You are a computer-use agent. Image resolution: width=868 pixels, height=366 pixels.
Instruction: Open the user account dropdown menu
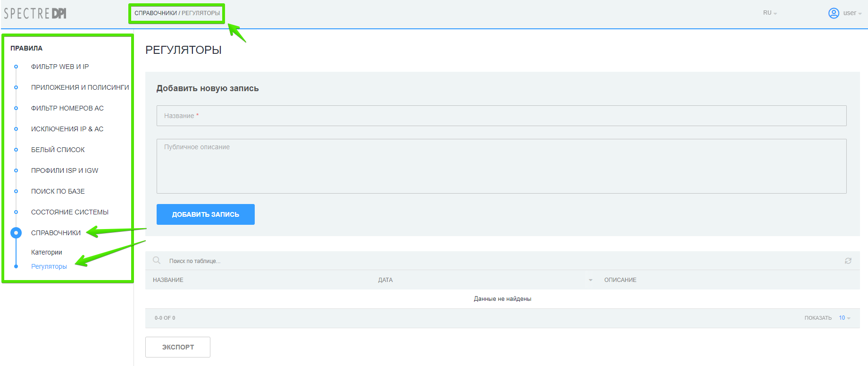click(851, 13)
